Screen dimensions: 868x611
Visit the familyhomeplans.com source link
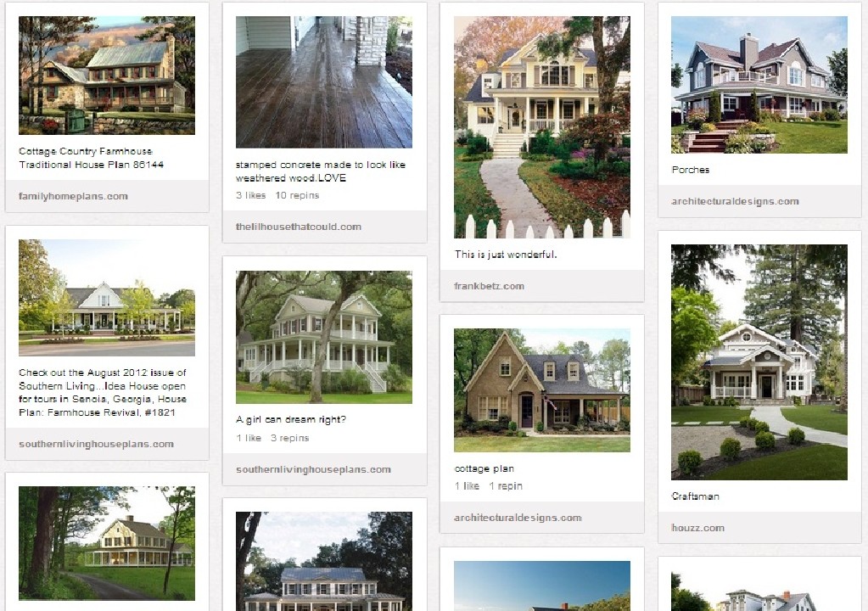click(x=73, y=196)
